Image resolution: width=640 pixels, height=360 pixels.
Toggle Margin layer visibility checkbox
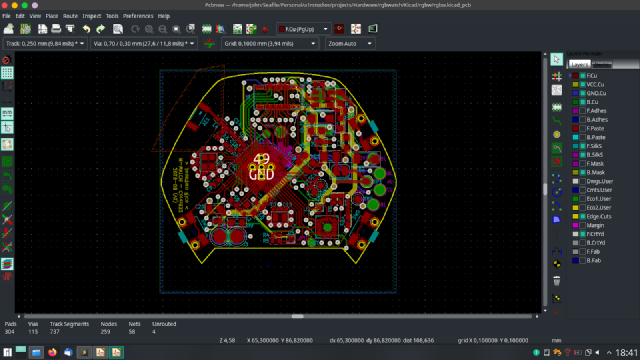point(583,225)
